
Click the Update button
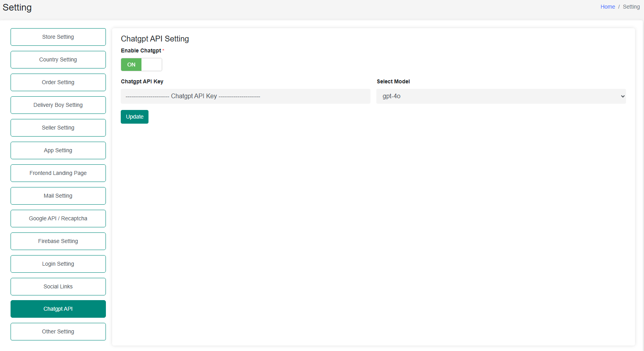[x=134, y=117]
